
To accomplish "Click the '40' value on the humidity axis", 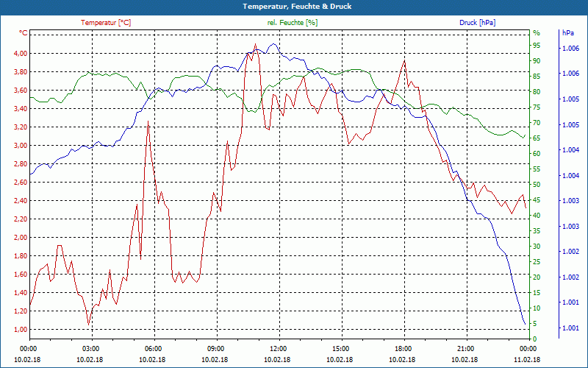I will [x=537, y=216].
